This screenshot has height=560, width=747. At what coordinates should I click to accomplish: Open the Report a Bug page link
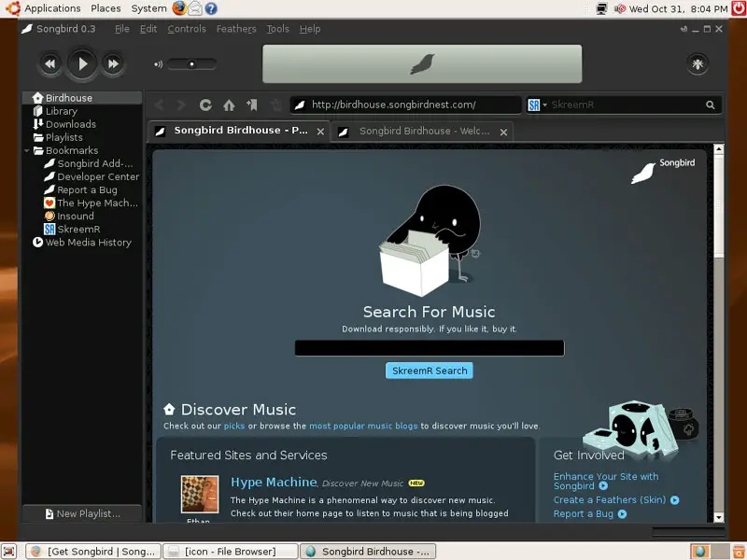pos(590,514)
